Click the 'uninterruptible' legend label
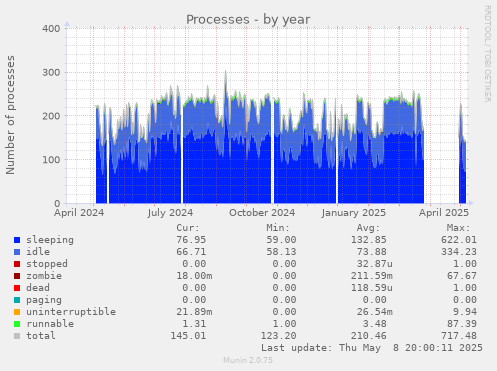 [71, 312]
